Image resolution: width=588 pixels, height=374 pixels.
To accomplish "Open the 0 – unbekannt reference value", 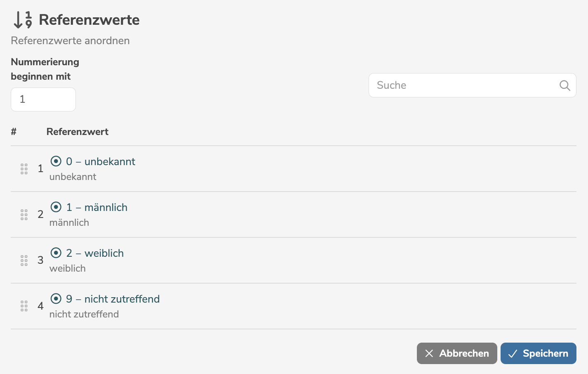I will pos(101,162).
